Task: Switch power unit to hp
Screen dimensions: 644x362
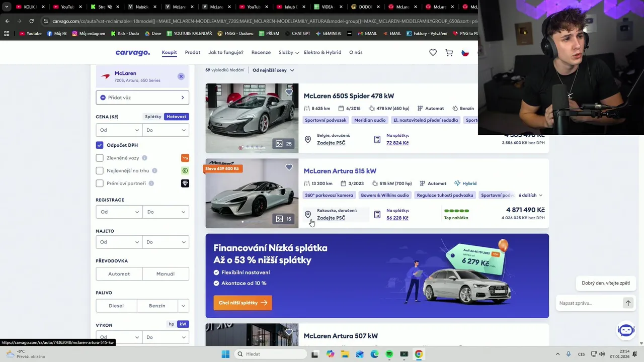Action: 172,324
